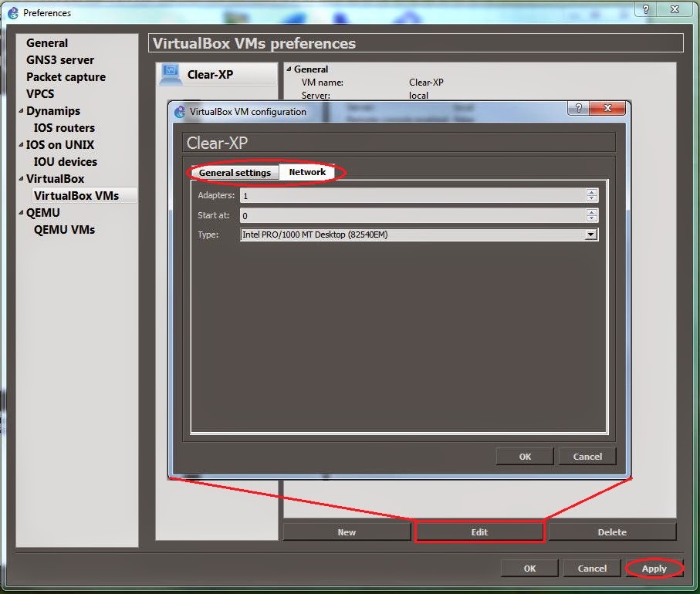Click the local value beside Server
The height and width of the screenshot is (594, 700).
pos(418,95)
